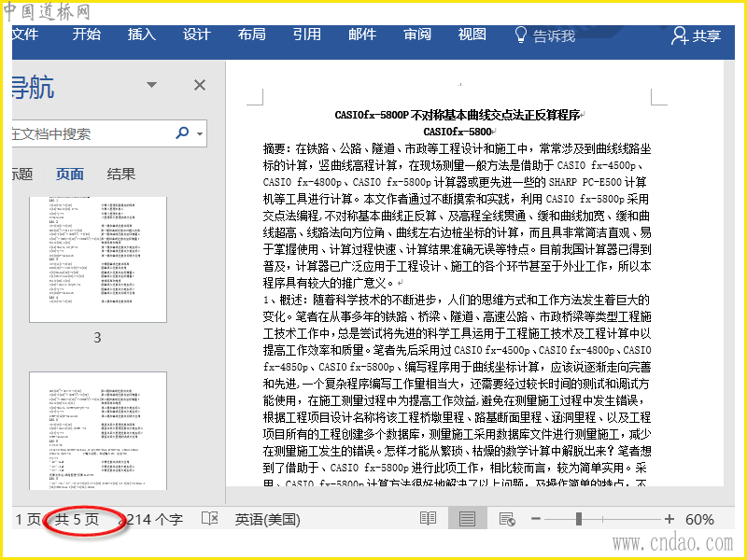Screen dimensions: 747x560
Task: Switch to Read Mode view icon
Action: tap(428, 519)
